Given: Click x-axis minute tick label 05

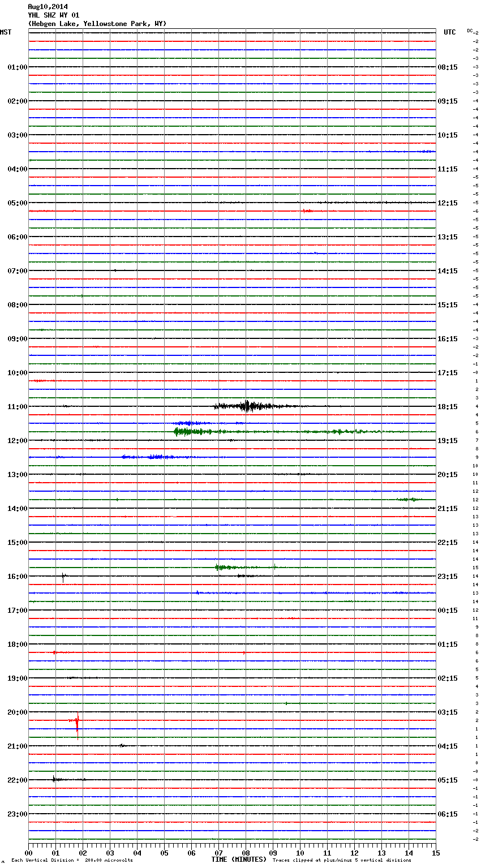Looking at the screenshot, I should point(164,853).
